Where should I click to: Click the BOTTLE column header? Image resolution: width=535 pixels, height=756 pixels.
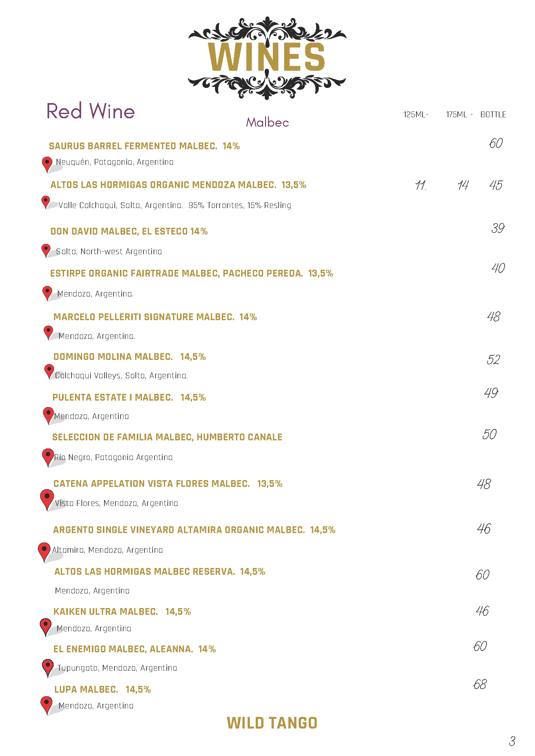coord(493,115)
